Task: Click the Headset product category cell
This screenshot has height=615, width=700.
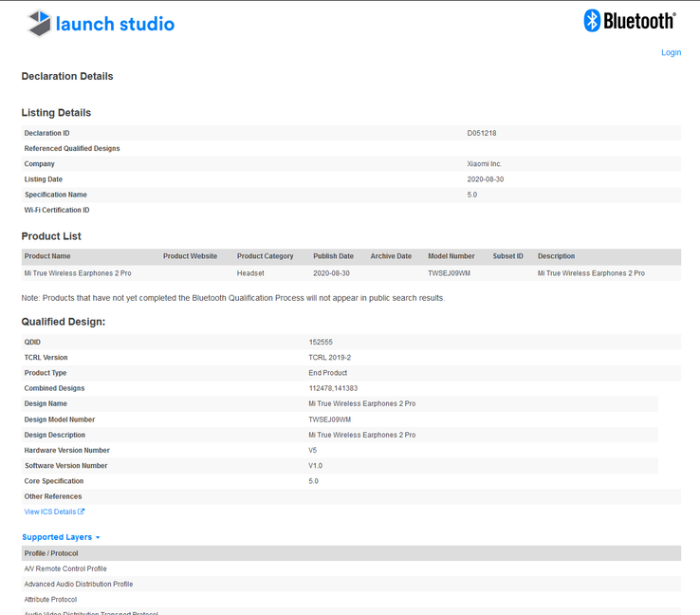Action: tap(250, 272)
